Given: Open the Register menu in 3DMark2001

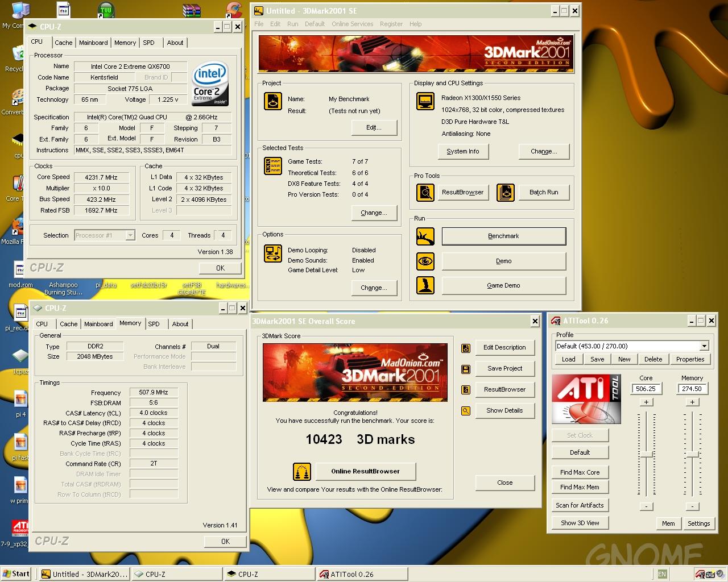Looking at the screenshot, I should click(391, 24).
